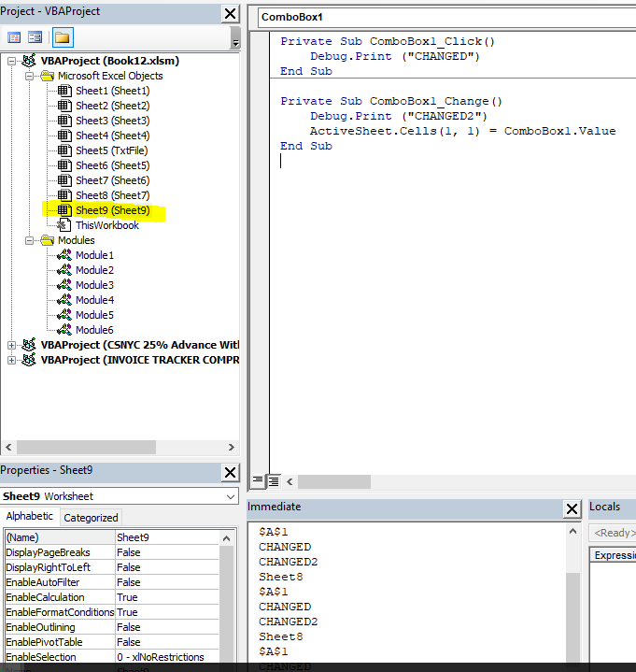
Task: Select Sheet5 (TxtFile) worksheet object
Action: coord(112,150)
